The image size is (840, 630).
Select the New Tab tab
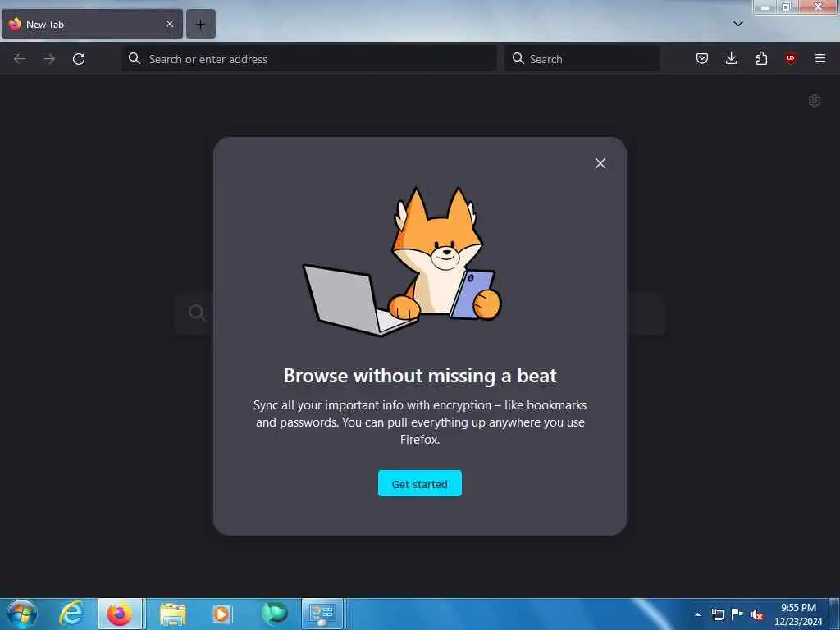(x=92, y=24)
